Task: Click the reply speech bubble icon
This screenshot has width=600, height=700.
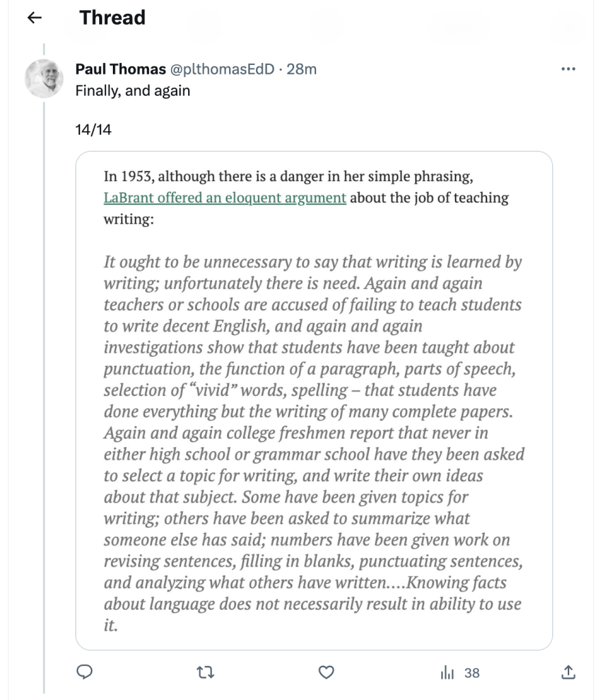Action: (x=83, y=673)
